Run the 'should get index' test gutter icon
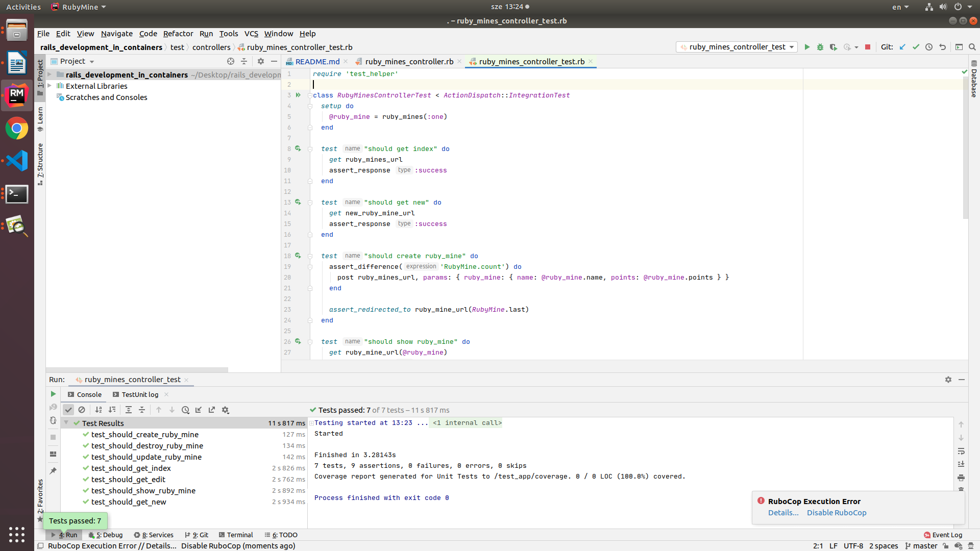This screenshot has height=551, width=980. [298, 148]
